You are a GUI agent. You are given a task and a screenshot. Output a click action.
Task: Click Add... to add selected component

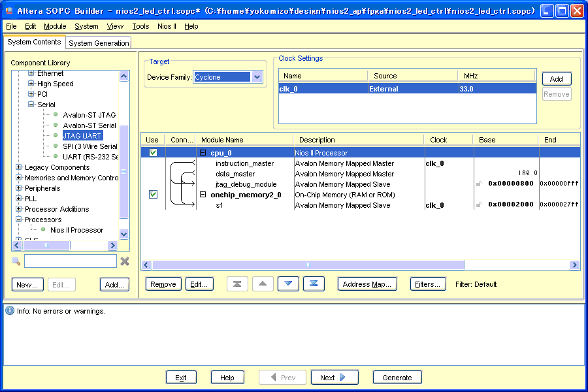coord(114,285)
